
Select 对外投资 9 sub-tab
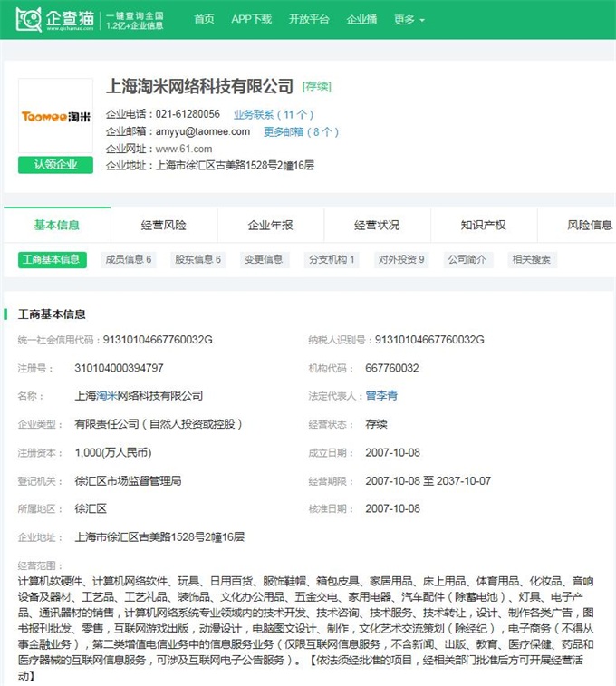[400, 260]
